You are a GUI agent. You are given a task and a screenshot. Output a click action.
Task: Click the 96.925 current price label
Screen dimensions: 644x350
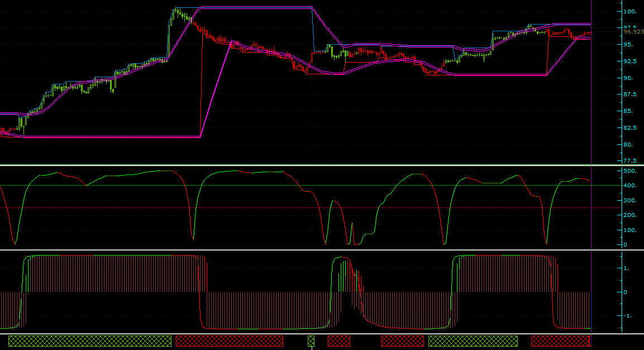point(633,32)
